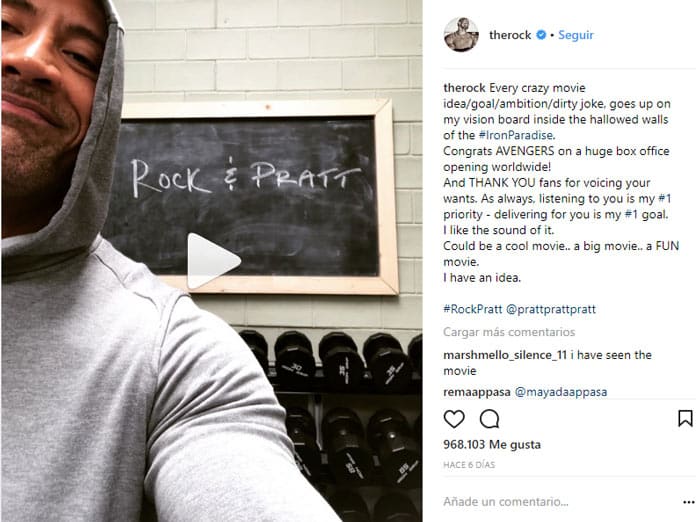The height and width of the screenshot is (522, 700).
Task: Open marshmello_silence_11 commenter profile
Action: (x=505, y=355)
